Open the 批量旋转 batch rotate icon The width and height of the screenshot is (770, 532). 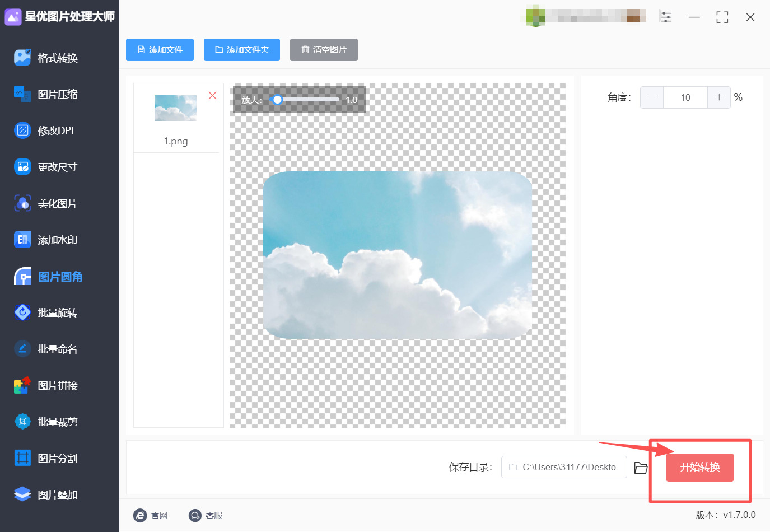coord(22,312)
